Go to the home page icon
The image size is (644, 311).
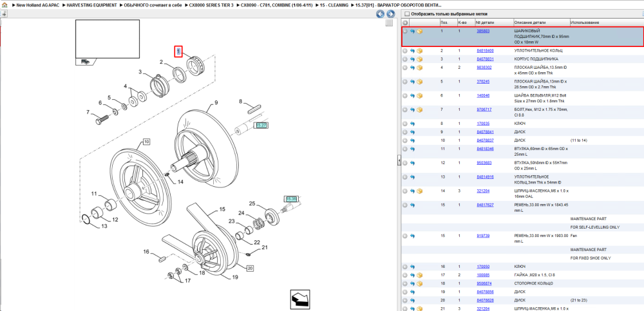[x=4, y=6]
